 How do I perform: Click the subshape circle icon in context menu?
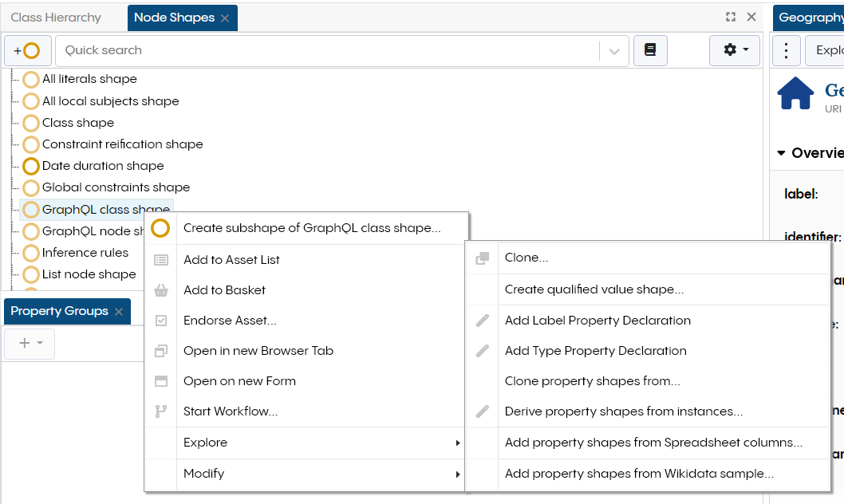[160, 228]
